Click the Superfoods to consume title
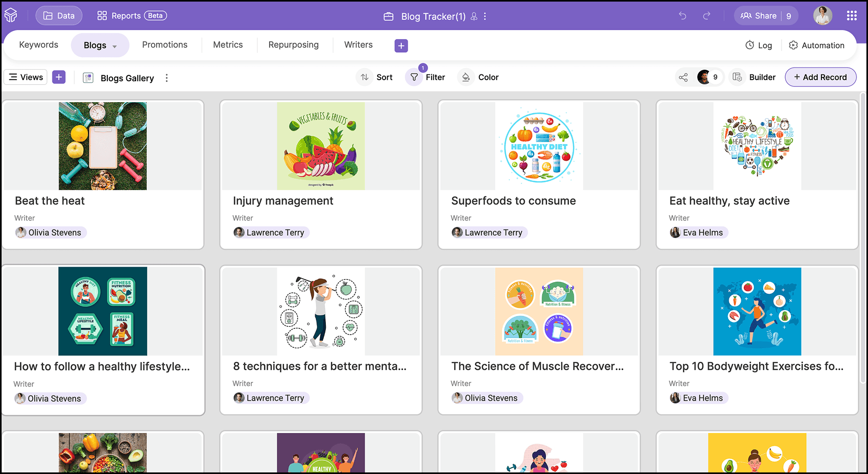 click(x=513, y=201)
